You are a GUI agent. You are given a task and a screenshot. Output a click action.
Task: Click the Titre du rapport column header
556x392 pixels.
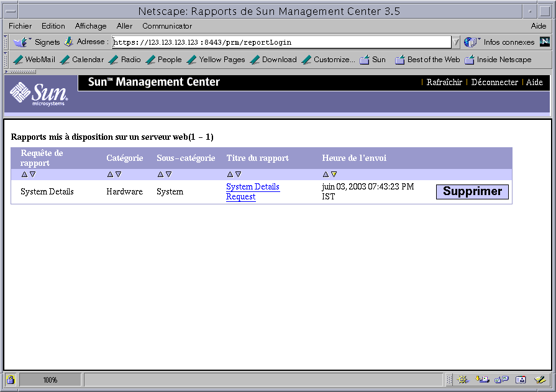(257, 158)
